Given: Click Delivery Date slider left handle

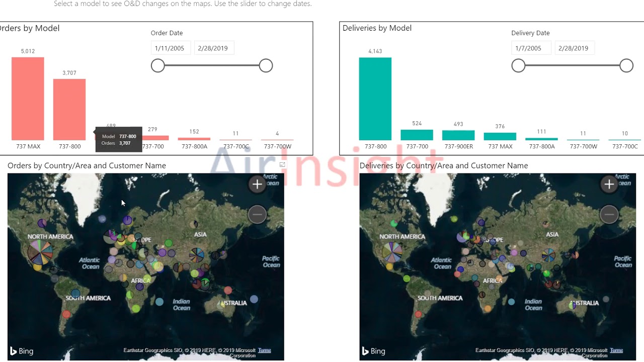Looking at the screenshot, I should (518, 65).
